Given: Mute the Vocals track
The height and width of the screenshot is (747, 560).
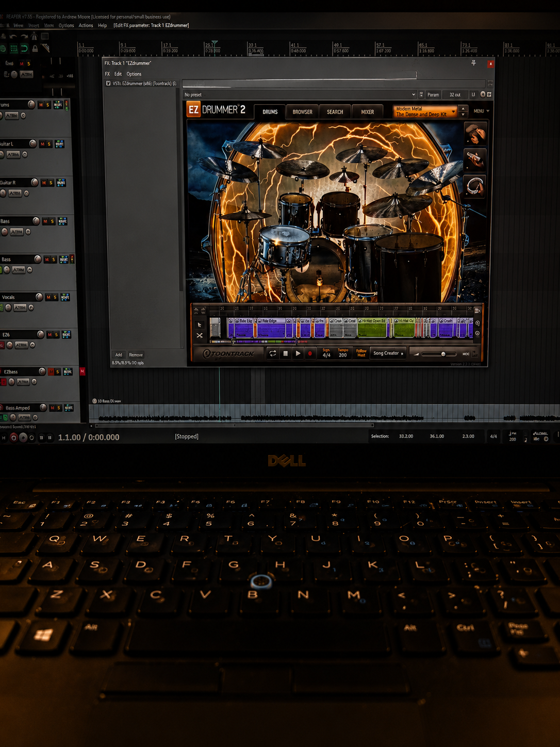Looking at the screenshot, I should point(48,297).
